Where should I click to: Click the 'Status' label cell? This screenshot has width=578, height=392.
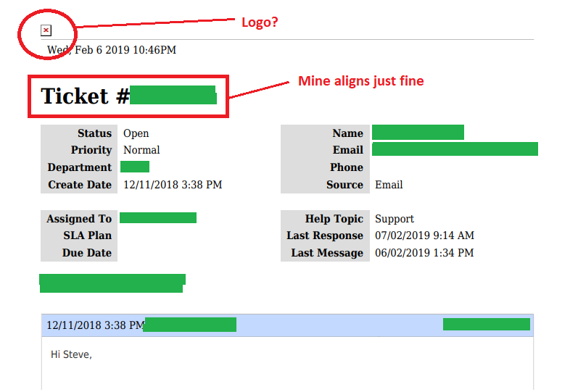click(79, 133)
